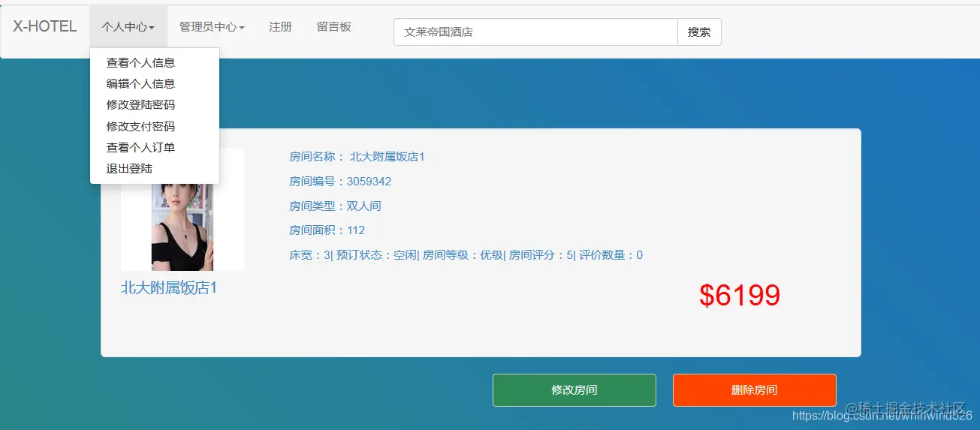This screenshot has width=980, height=430.
Task: Go to 留言板 message board
Action: tap(334, 27)
